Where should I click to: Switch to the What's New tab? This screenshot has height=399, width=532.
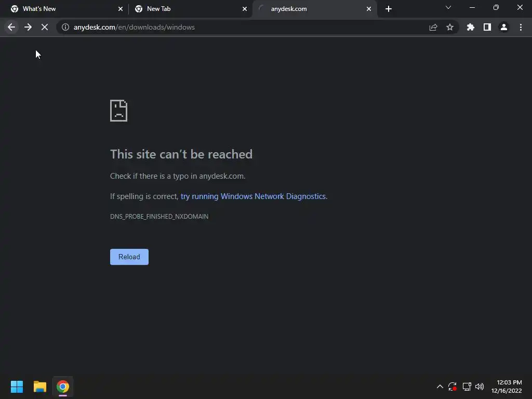pos(64,9)
